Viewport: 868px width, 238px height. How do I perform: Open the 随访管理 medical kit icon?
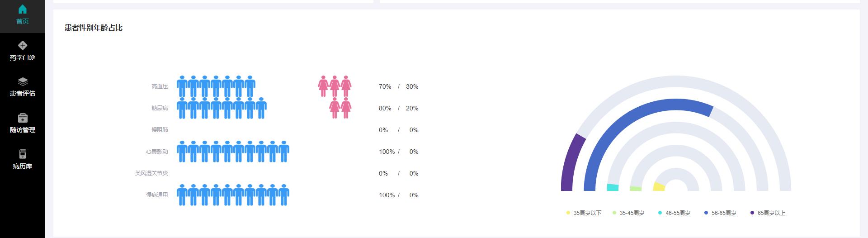click(x=23, y=118)
